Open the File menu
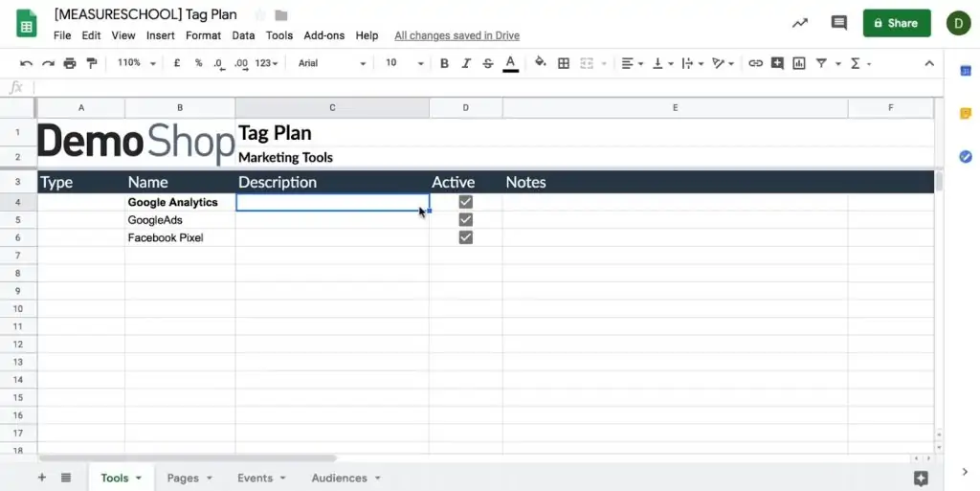This screenshot has width=980, height=491. click(x=62, y=35)
